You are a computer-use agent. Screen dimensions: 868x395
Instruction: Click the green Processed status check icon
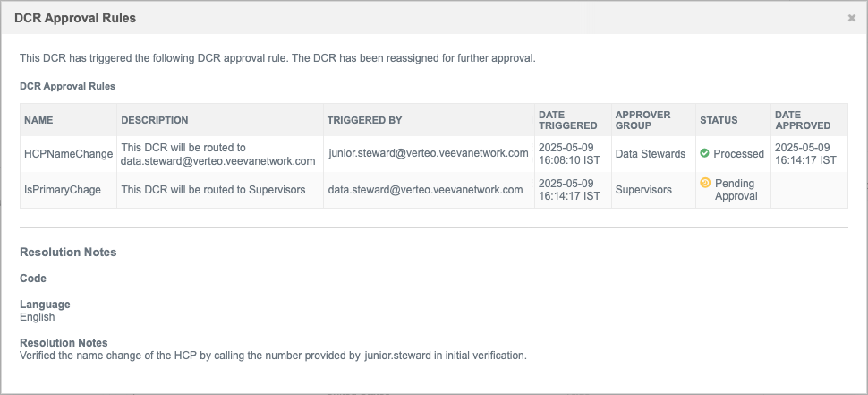(704, 153)
